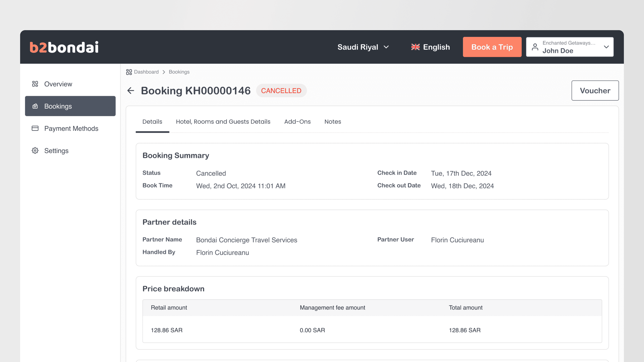Click the Settings gear icon
Viewport: 644px width, 362px height.
[x=35, y=151]
